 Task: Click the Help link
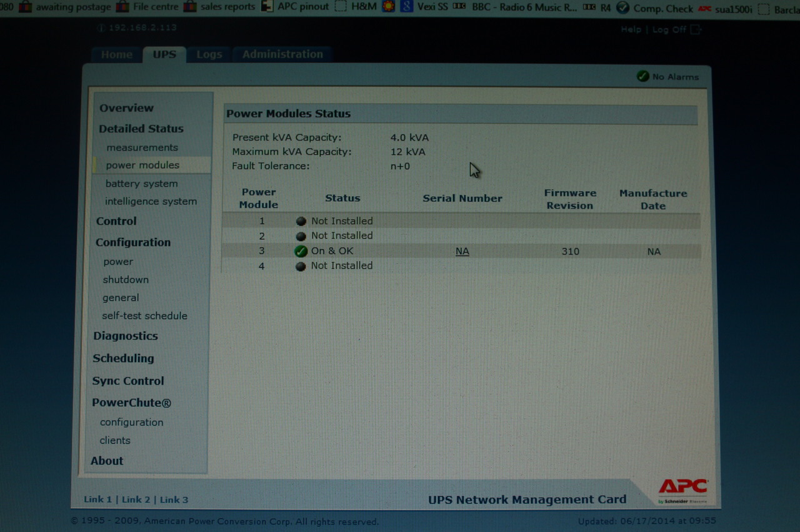coord(631,29)
